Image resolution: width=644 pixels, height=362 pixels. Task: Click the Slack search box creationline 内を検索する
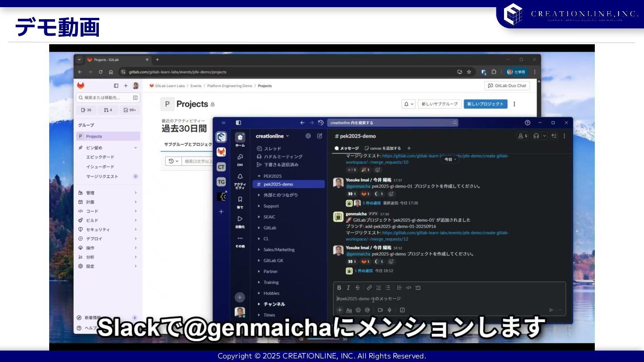(x=393, y=122)
